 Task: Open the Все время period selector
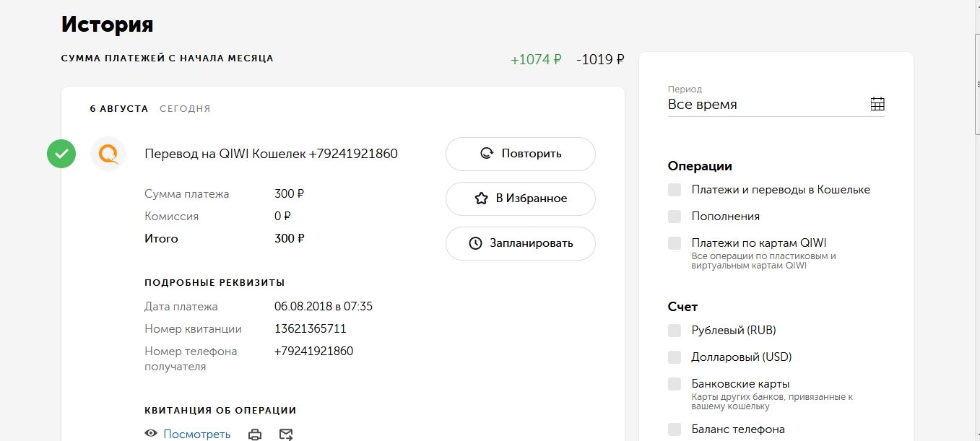point(766,105)
